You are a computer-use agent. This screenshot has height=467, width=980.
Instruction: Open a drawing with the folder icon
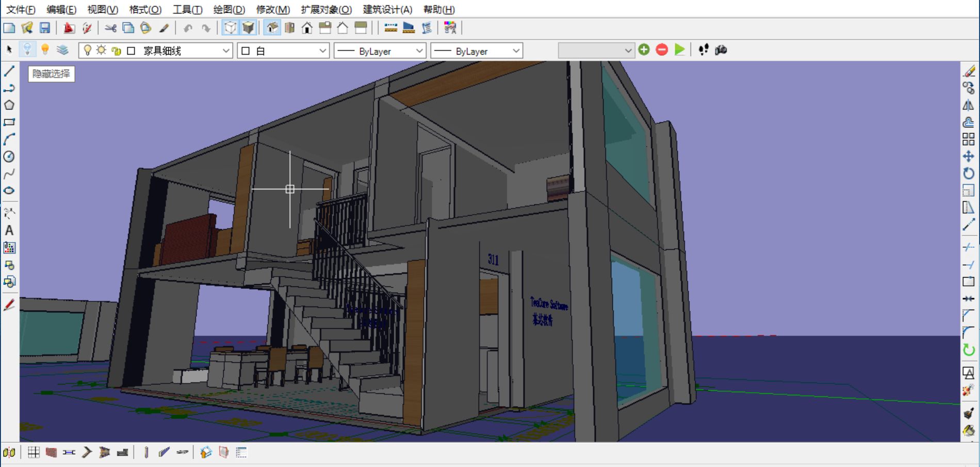(x=27, y=28)
